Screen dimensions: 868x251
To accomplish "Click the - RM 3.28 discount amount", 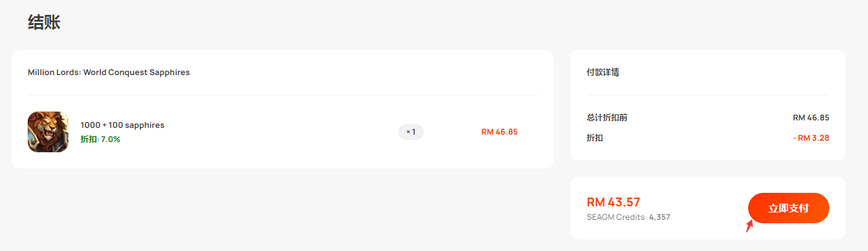I will pos(810,138).
